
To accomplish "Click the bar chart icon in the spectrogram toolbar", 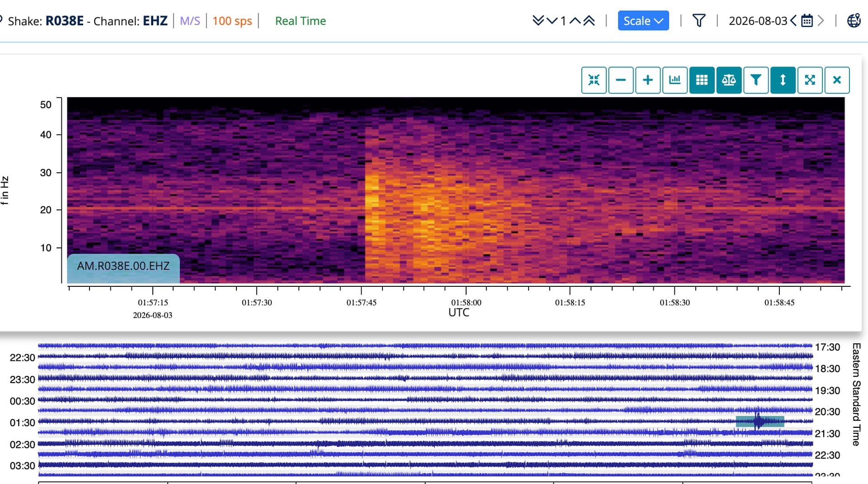I will [x=675, y=80].
